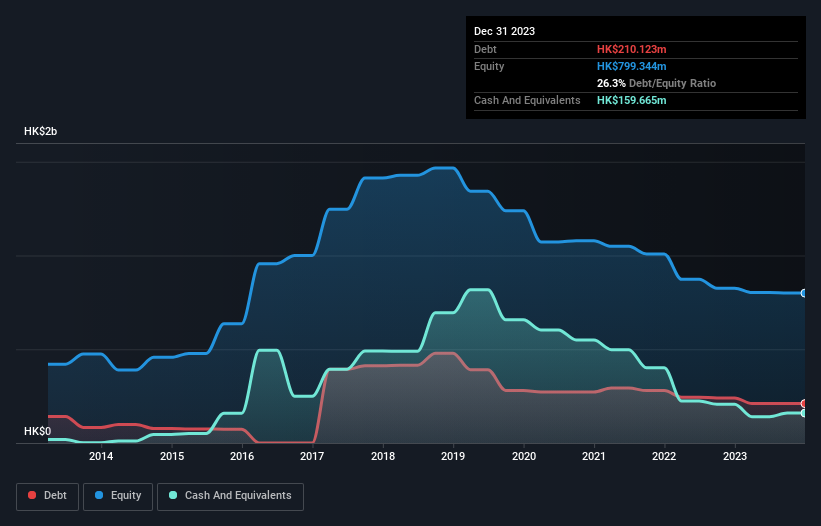Click the 2018 x-axis label

tap(383, 456)
